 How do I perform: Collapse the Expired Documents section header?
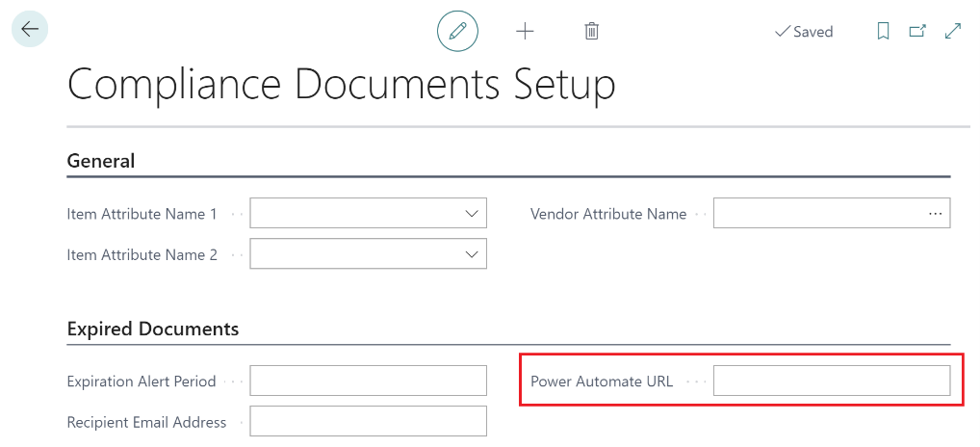[153, 329]
